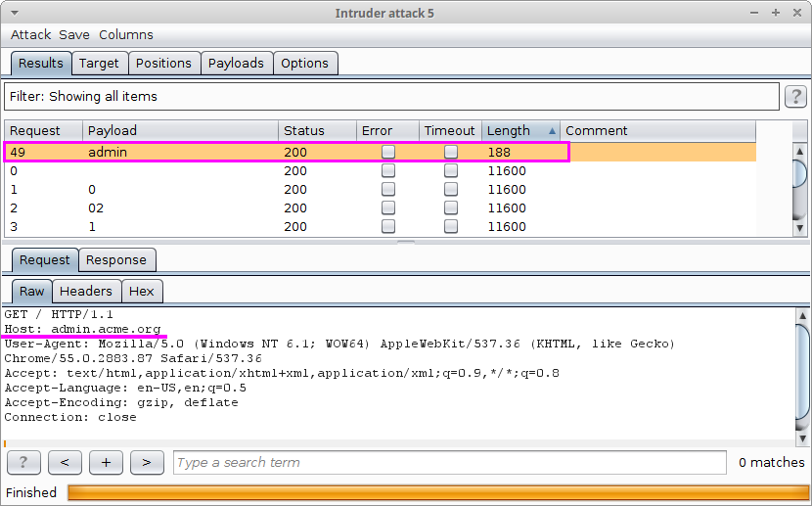Screen dimensions: 812x506
Task: Click request viewer scrollbar up arrow
Action: coord(802,315)
